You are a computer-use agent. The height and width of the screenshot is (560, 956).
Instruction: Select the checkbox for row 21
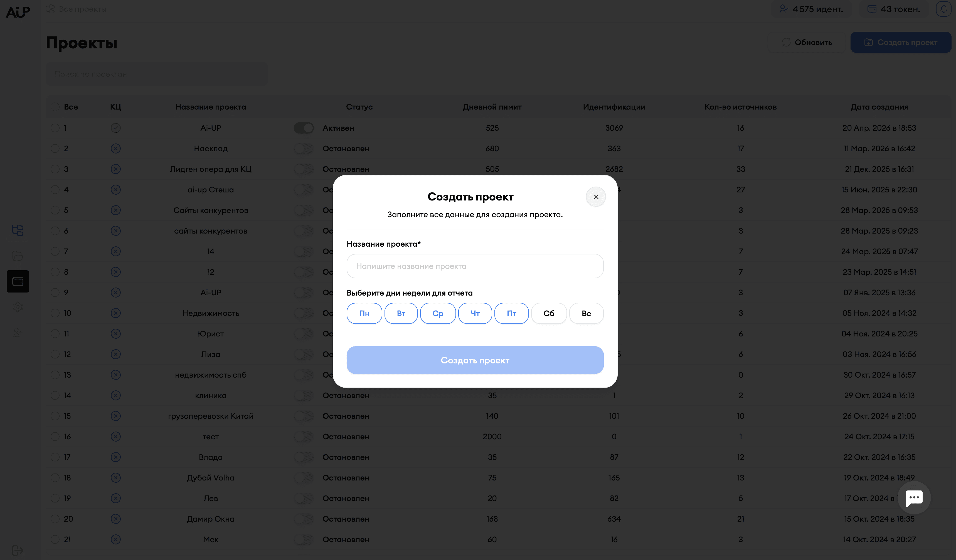55,539
